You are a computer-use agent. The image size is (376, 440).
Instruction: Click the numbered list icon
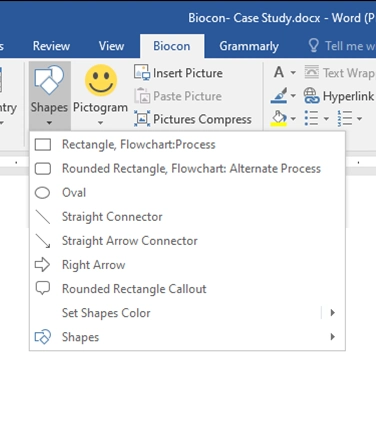345,119
